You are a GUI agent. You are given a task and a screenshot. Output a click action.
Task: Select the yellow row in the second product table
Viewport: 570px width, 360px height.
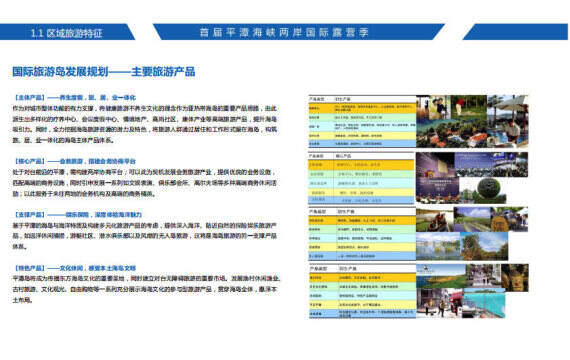(x=361, y=192)
